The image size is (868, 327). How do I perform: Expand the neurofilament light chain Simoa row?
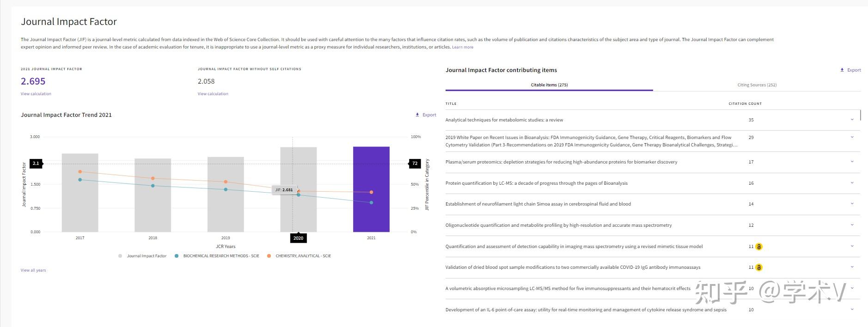pos(852,204)
